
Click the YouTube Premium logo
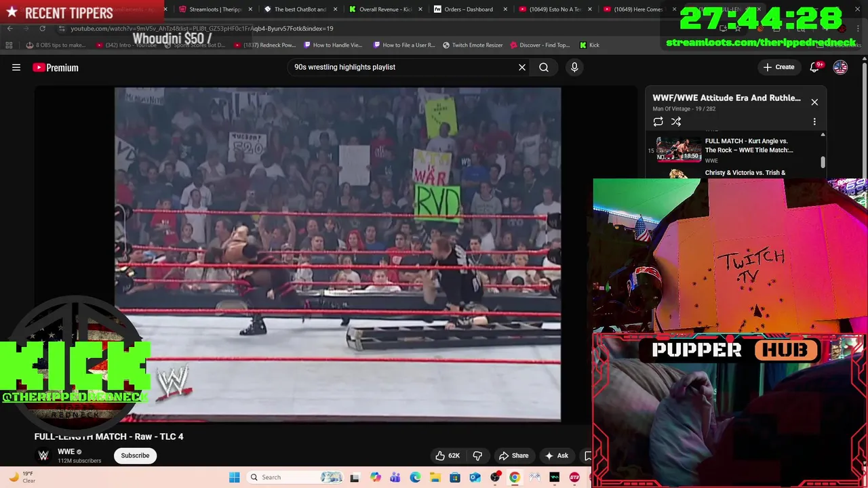pyautogui.click(x=56, y=67)
